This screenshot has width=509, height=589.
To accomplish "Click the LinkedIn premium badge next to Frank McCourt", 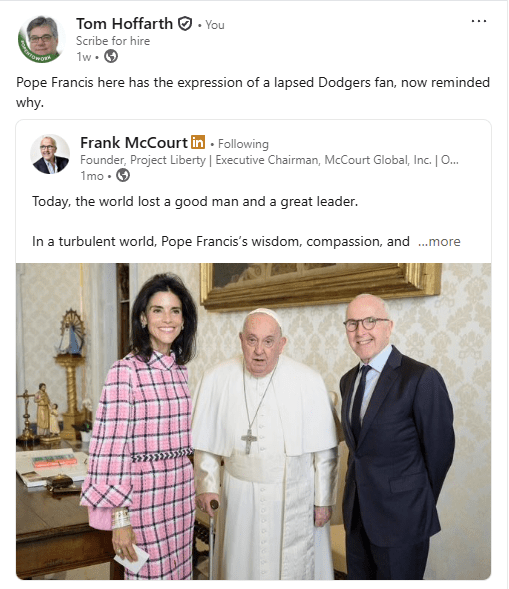I will pos(198,142).
